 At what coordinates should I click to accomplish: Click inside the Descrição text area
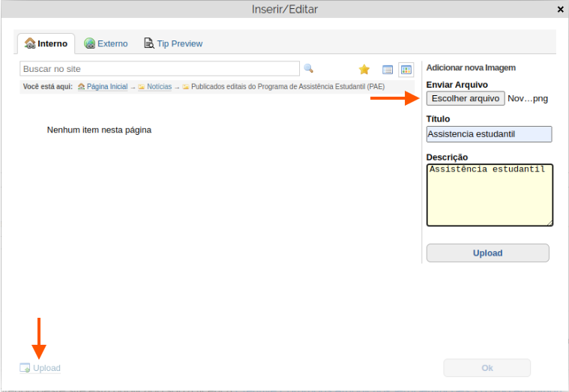(489, 195)
